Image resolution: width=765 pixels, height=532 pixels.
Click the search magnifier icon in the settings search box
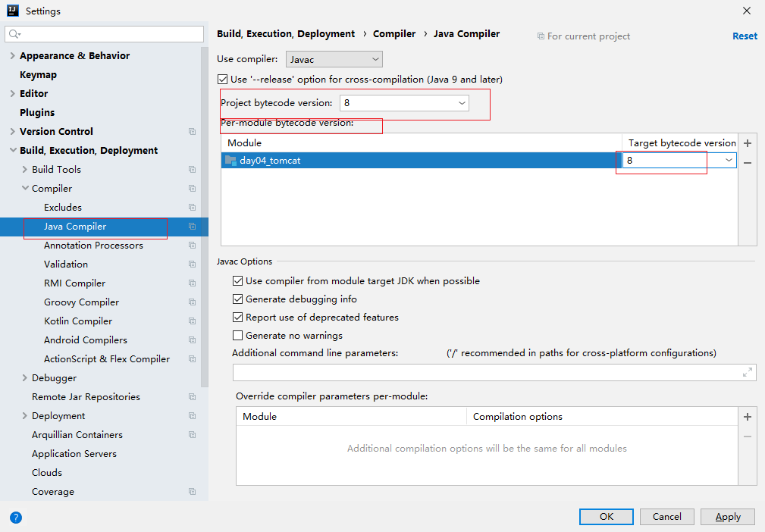pos(14,34)
